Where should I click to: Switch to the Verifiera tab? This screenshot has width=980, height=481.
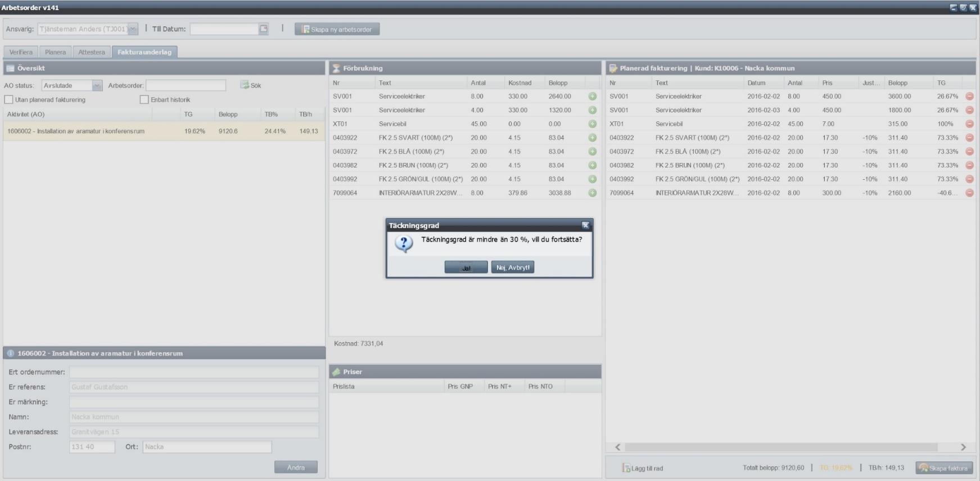click(x=21, y=52)
